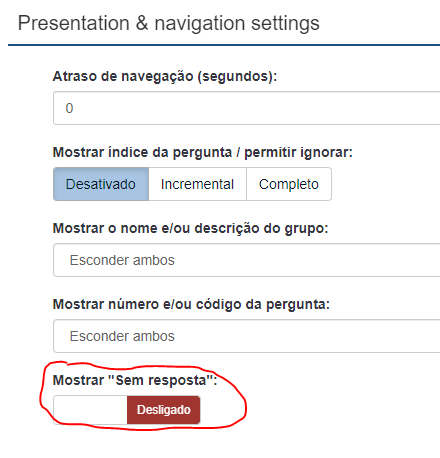
Task: Click the 0 value in navigation delay
Action: (69, 108)
